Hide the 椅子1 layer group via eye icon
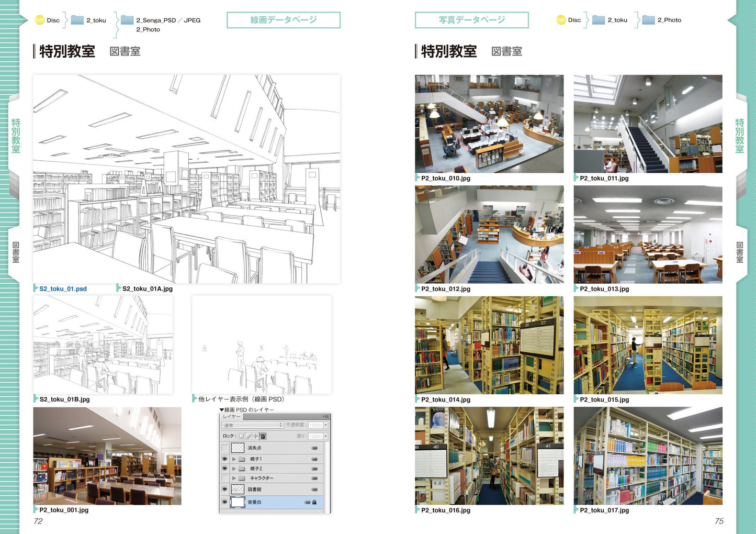The height and width of the screenshot is (534, 756). [225, 459]
